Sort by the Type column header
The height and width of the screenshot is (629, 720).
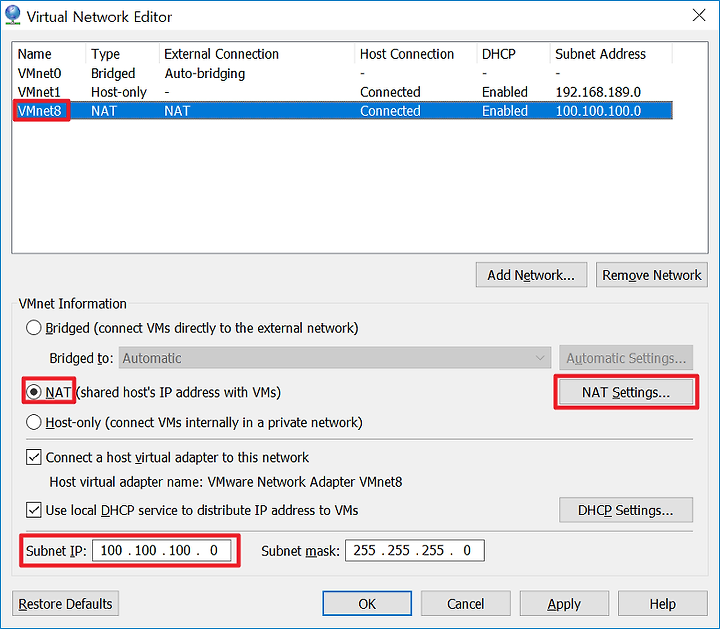click(x=122, y=54)
